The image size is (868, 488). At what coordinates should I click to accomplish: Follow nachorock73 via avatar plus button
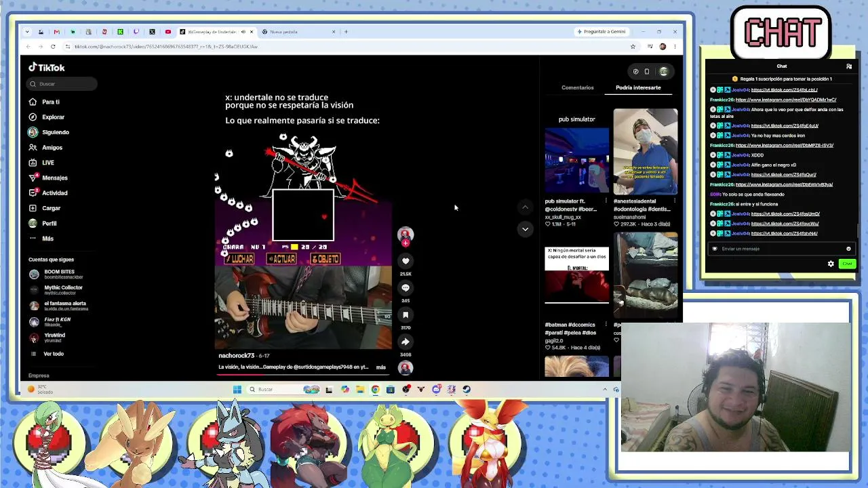[406, 243]
